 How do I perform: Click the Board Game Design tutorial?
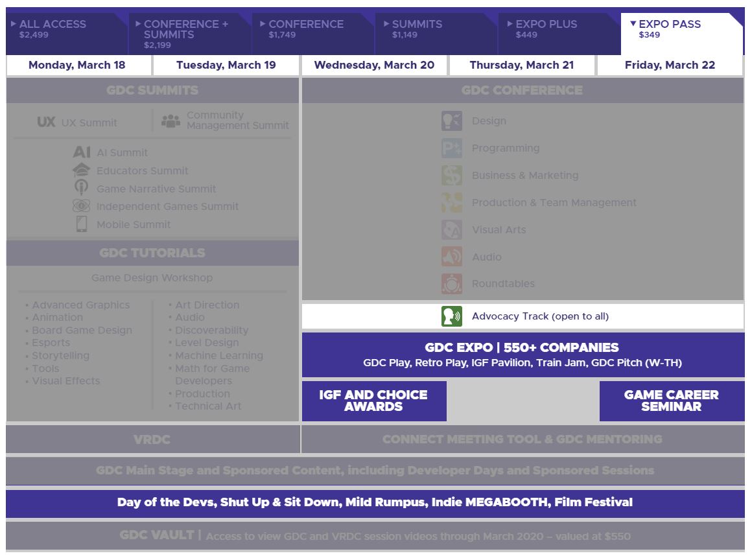82,331
